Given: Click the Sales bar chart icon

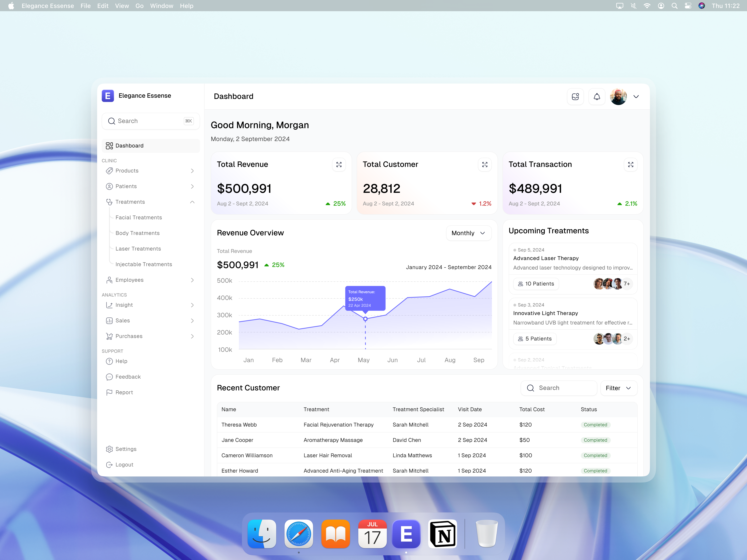Looking at the screenshot, I should (x=109, y=321).
